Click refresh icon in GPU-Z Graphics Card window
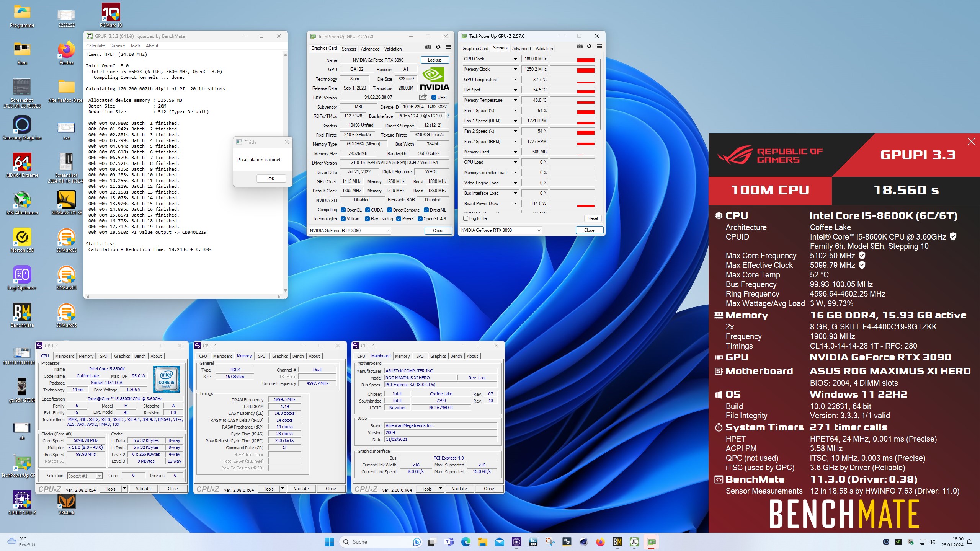This screenshot has width=980, height=551. pyautogui.click(x=438, y=47)
